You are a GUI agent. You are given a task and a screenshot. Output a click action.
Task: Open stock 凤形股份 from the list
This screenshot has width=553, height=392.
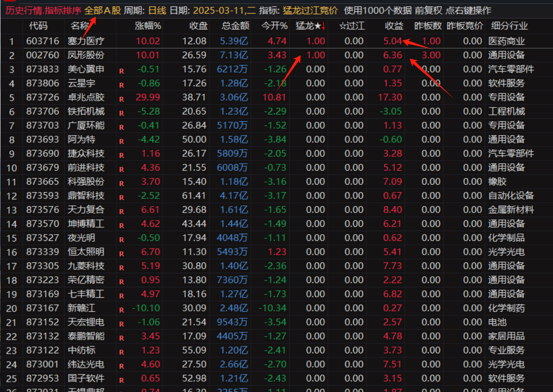pos(86,55)
